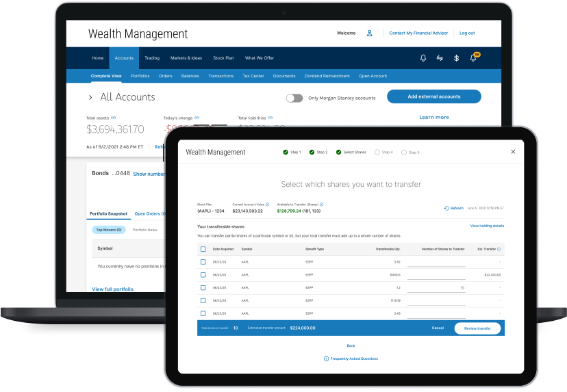This screenshot has height=392, width=567.
Task: Click info icon beside Est. Transfer column
Action: [x=499, y=249]
